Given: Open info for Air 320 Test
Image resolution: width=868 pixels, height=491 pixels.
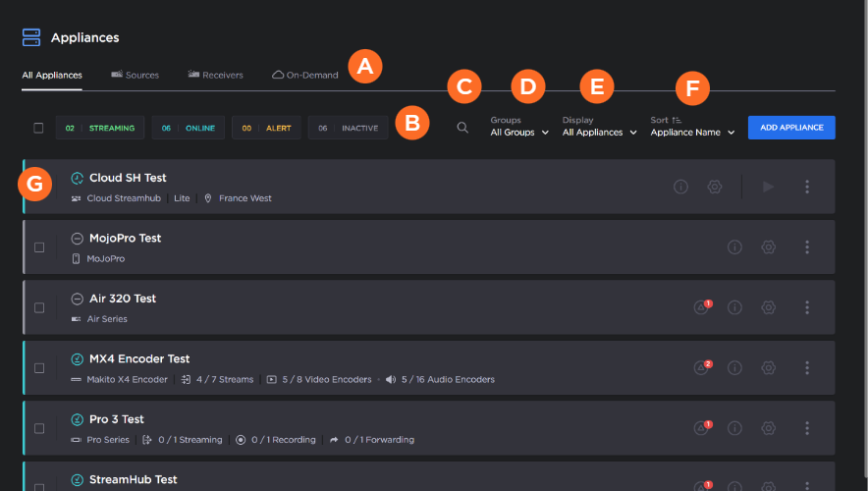Looking at the screenshot, I should (x=734, y=307).
